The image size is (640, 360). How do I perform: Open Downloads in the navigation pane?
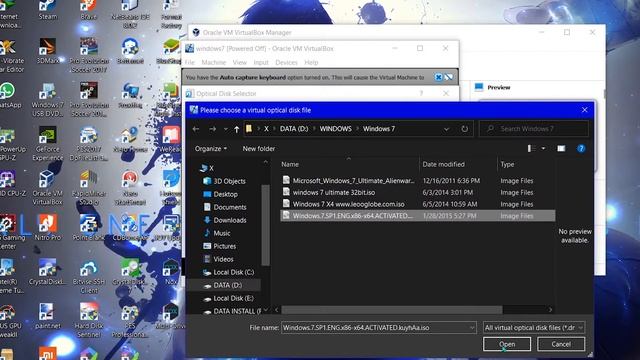point(224,220)
